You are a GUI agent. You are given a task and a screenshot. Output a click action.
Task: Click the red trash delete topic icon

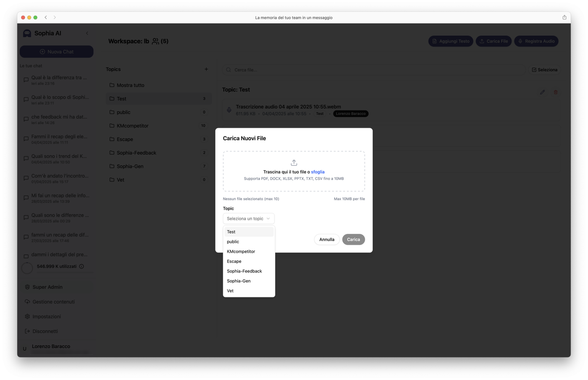[x=556, y=92]
